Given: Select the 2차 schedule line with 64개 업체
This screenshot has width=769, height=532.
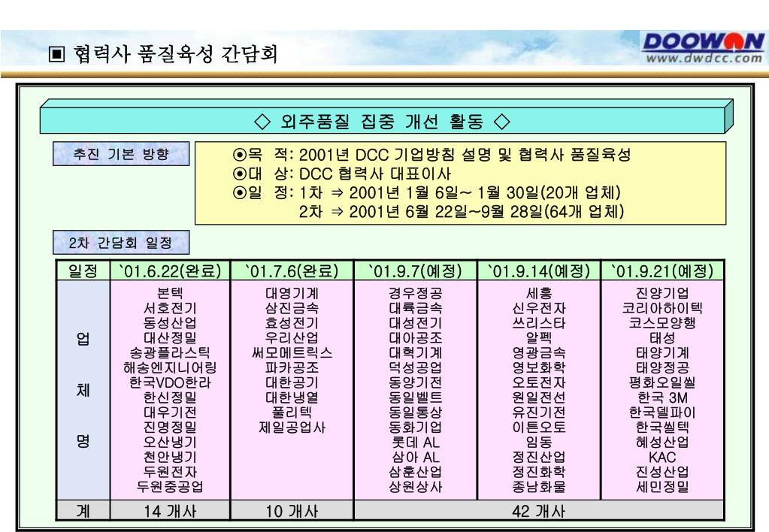Looking at the screenshot, I should pos(462,212).
